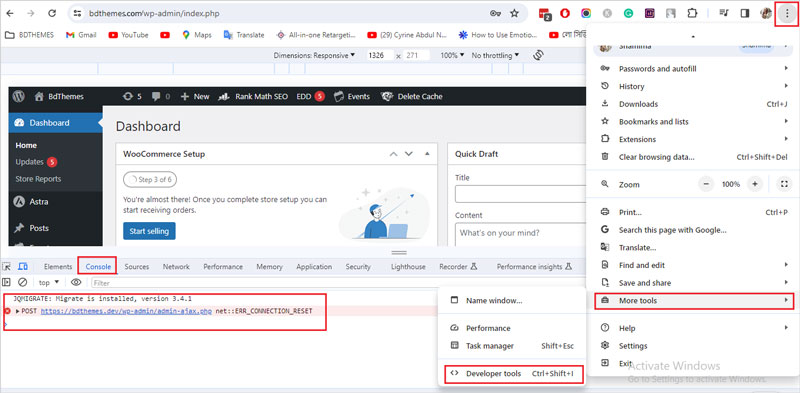Switch to the Elements tab
This screenshot has width=800, height=393.
click(58, 266)
